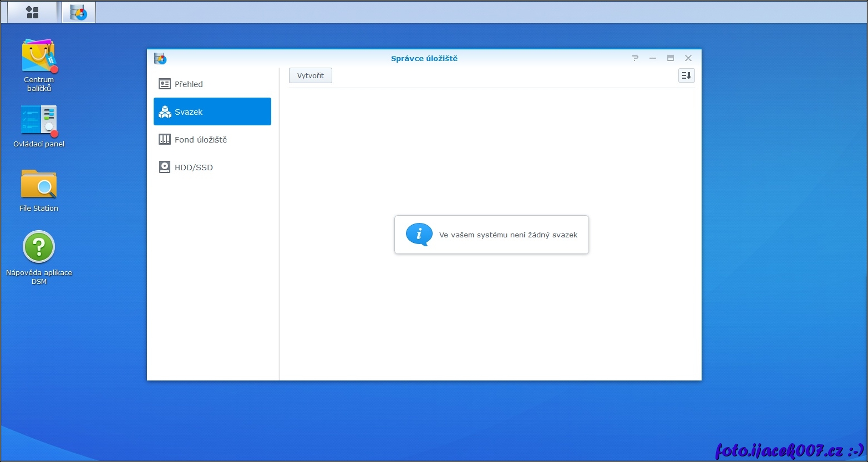This screenshot has height=462, width=868.
Task: Click the 'Ve vašem systému není žádný svazek' message
Action: [508, 235]
